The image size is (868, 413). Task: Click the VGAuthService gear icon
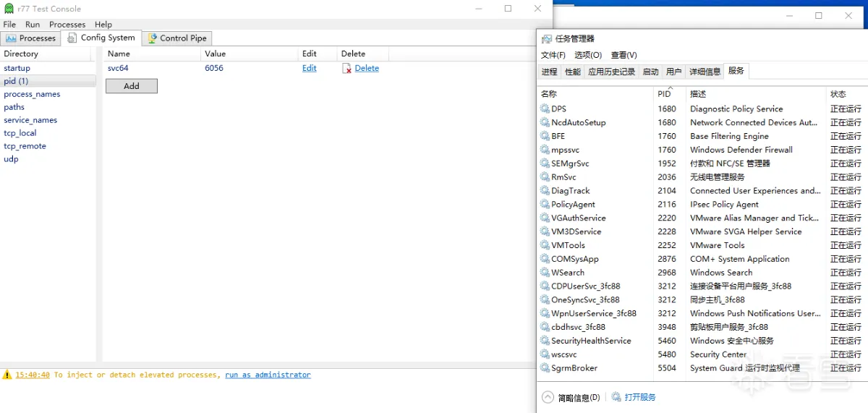click(x=545, y=218)
